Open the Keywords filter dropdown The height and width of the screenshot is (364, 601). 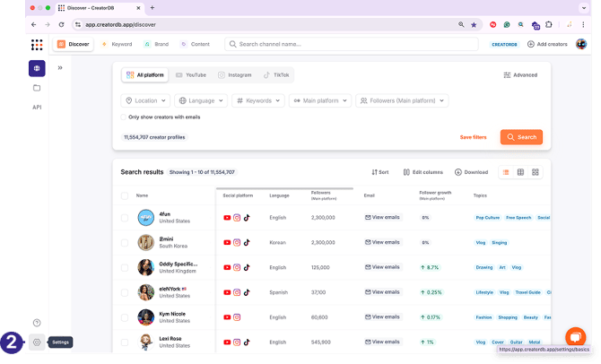pos(258,100)
